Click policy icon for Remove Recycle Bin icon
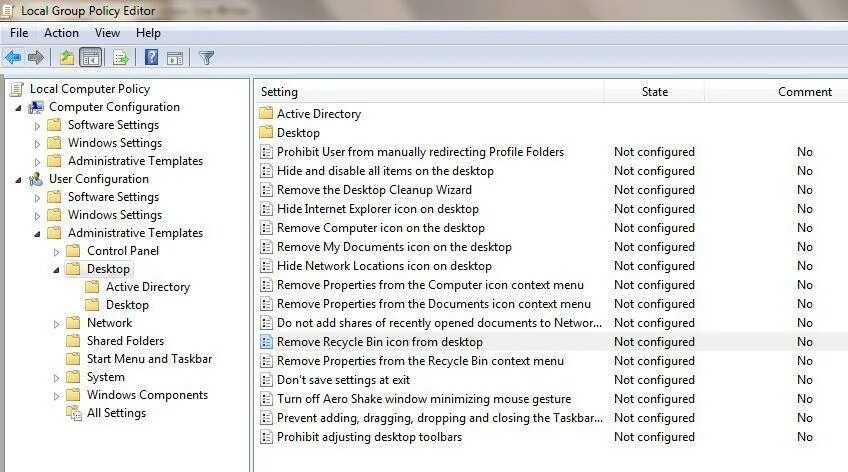Viewport: 848px width, 472px height. (266, 342)
